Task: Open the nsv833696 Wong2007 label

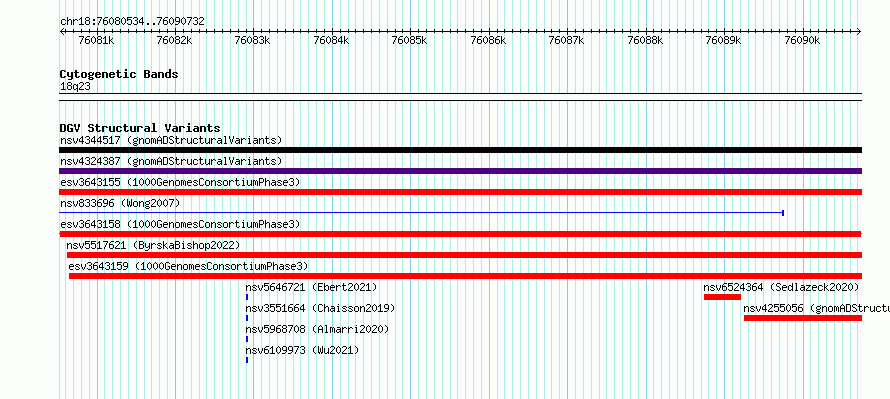Action: 120,203
